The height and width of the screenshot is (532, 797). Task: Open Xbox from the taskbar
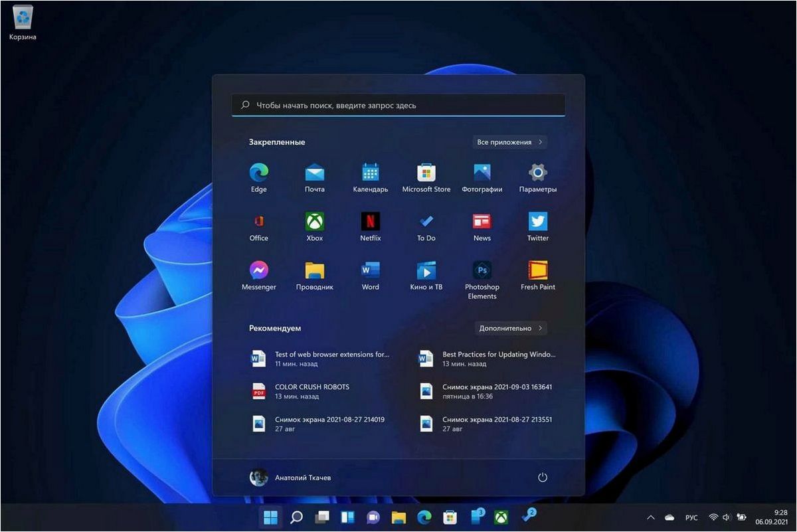(501, 517)
